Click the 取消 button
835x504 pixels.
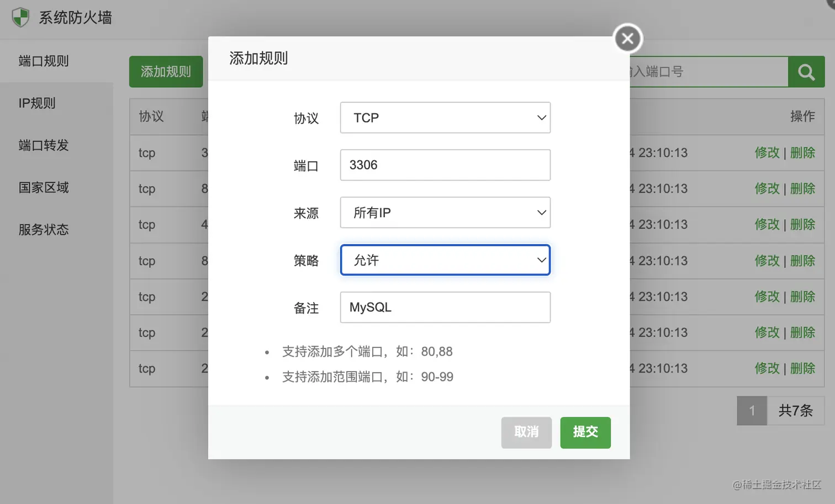pos(526,432)
